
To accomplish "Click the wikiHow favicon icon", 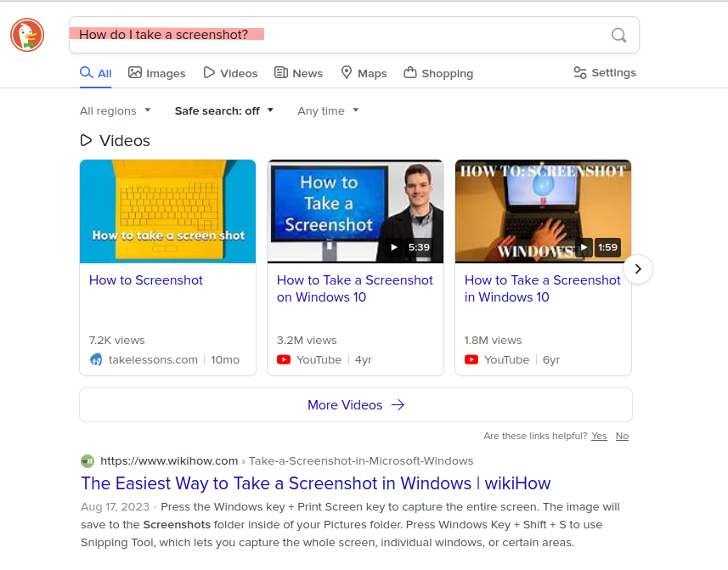I will pos(87,461).
